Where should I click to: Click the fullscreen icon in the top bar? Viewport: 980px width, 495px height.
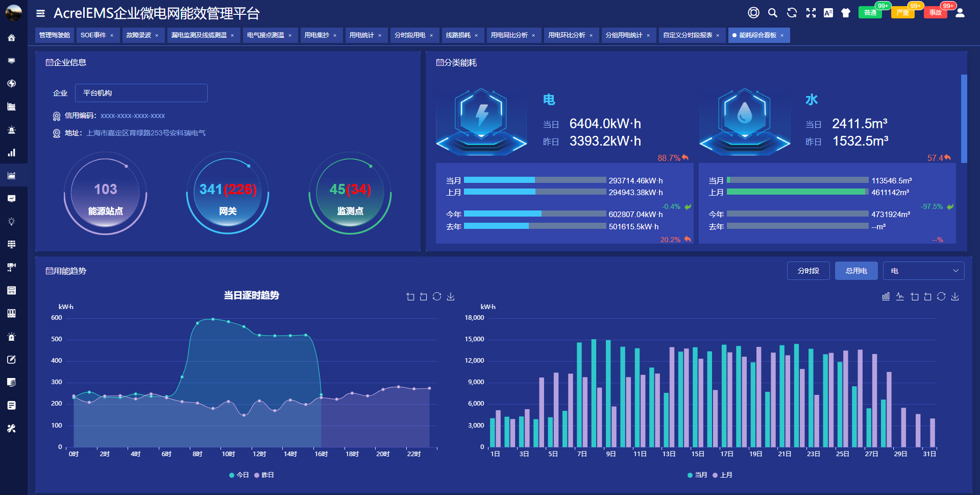[811, 13]
